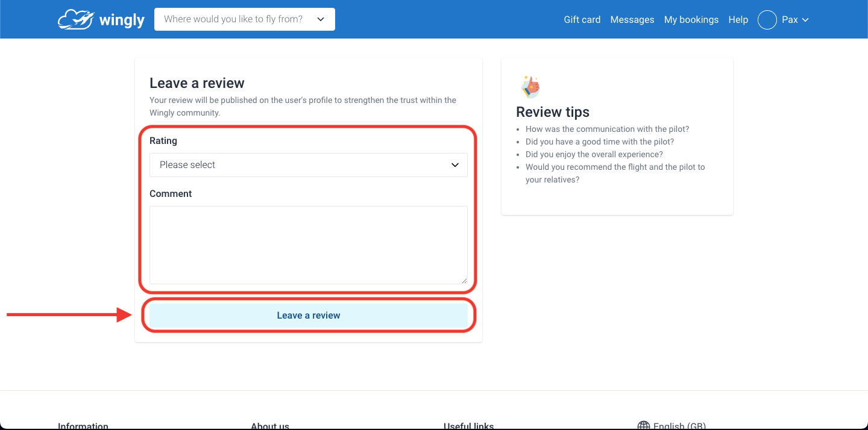Open My bookings
Screen dimensions: 868x430
coord(691,19)
